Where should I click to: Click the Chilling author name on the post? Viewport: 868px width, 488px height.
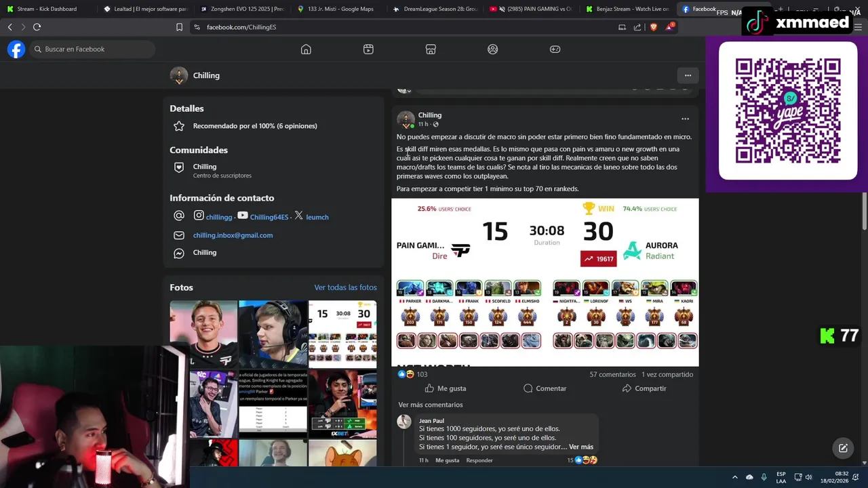[430, 115]
